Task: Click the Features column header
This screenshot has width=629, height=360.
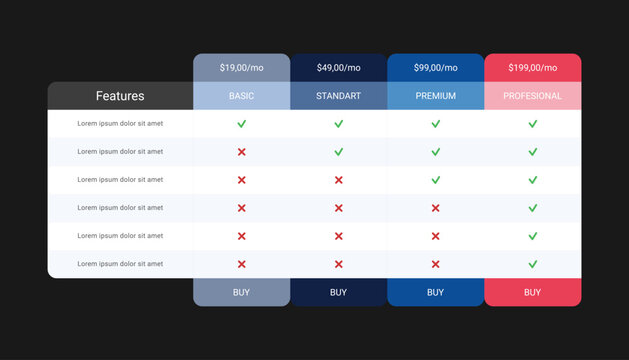Action: (120, 96)
